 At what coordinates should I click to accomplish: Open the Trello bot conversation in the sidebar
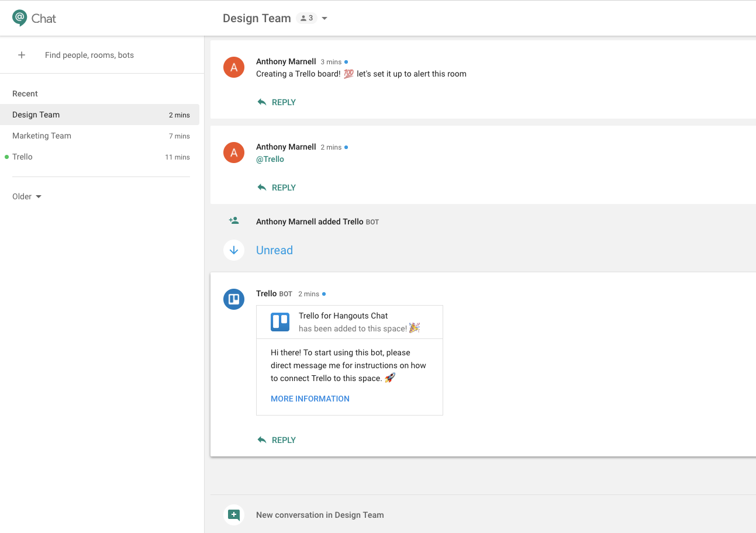coord(100,157)
